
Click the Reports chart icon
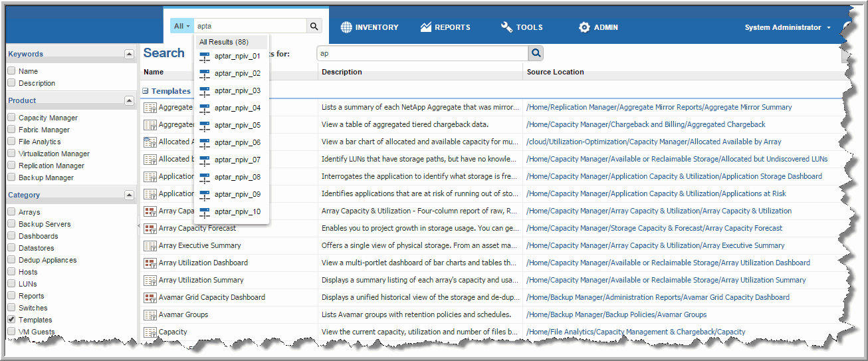pos(426,27)
